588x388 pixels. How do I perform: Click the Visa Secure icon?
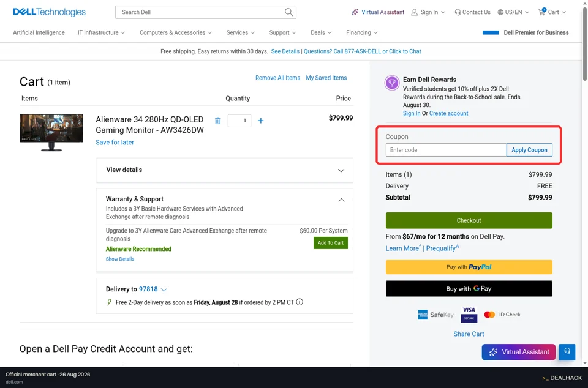click(x=469, y=315)
